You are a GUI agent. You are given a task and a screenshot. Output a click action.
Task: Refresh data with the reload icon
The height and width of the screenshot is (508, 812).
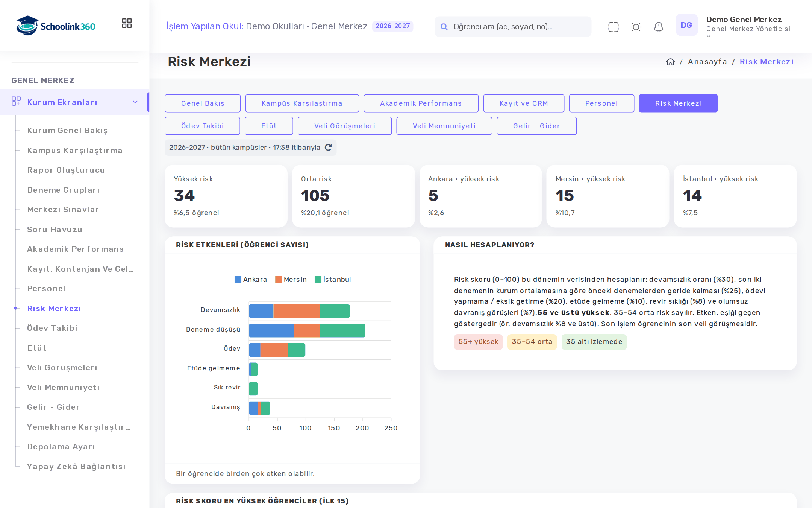[328, 148]
